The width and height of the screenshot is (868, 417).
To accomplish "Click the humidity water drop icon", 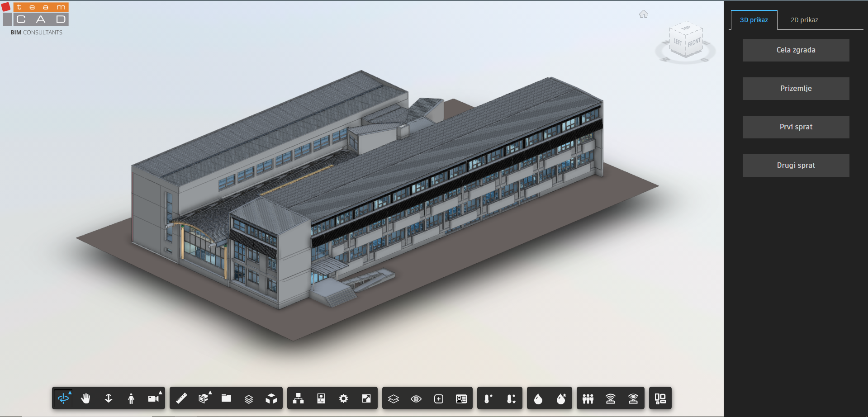I will pos(538,398).
